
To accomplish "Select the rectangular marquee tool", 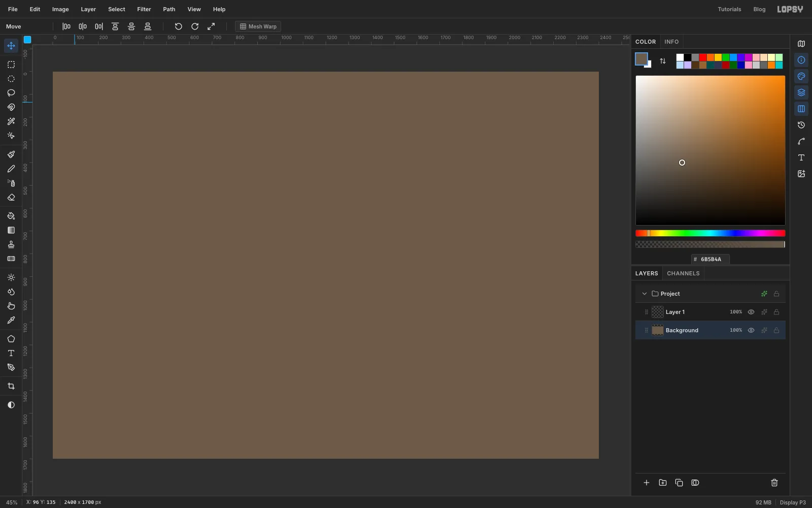I will (x=11, y=65).
